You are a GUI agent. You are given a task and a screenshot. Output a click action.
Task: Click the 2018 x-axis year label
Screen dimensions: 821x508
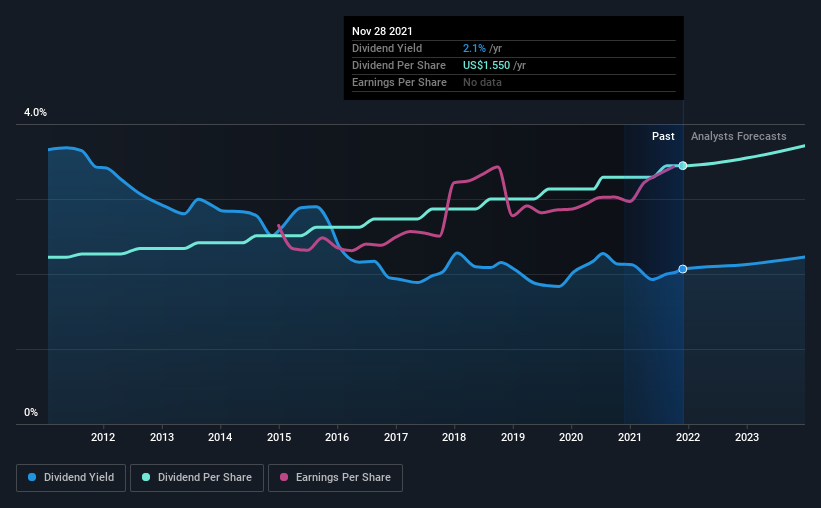coord(454,437)
